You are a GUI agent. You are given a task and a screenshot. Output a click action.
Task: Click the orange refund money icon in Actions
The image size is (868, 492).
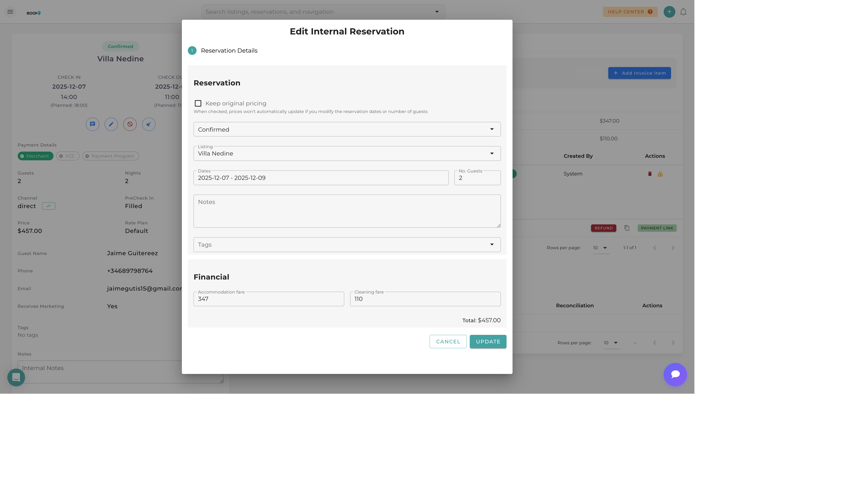point(660,174)
